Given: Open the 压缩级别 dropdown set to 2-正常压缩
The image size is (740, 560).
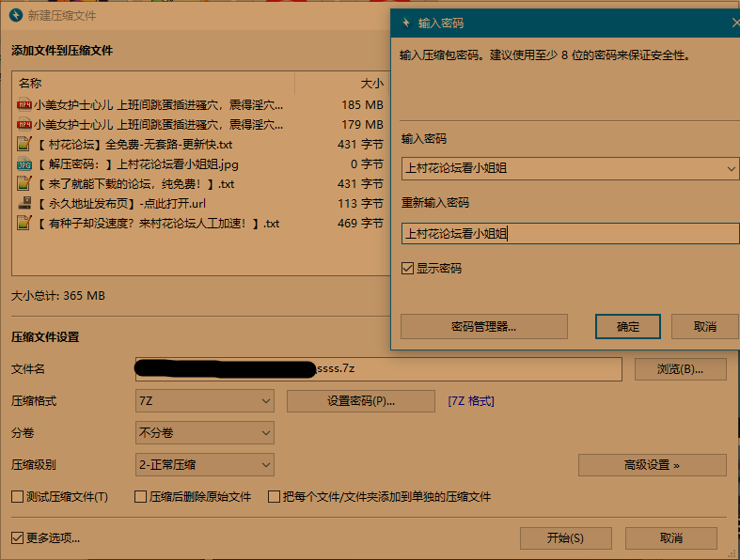Looking at the screenshot, I should (205, 464).
